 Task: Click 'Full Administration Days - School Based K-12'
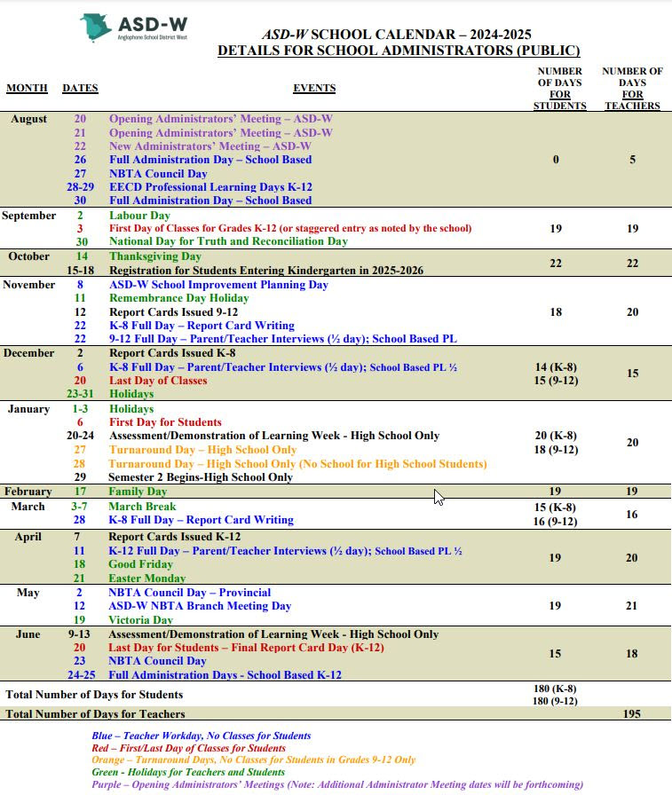(225, 675)
